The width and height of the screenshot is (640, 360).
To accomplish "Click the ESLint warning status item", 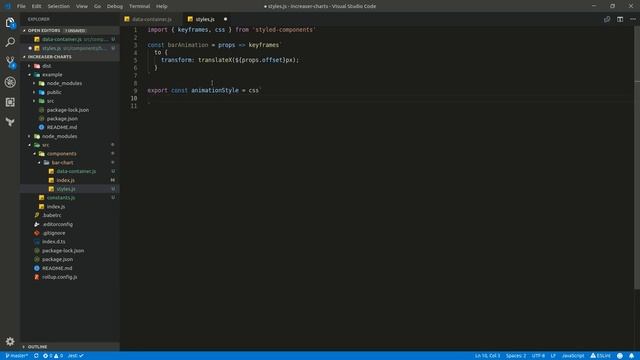I will 600,356.
